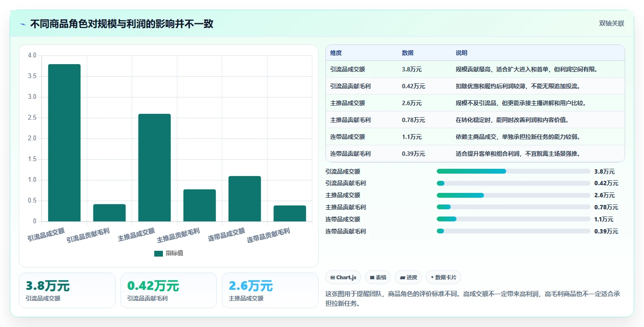Click the 引流品成交额 progress bar at 3.8万元

[513, 171]
